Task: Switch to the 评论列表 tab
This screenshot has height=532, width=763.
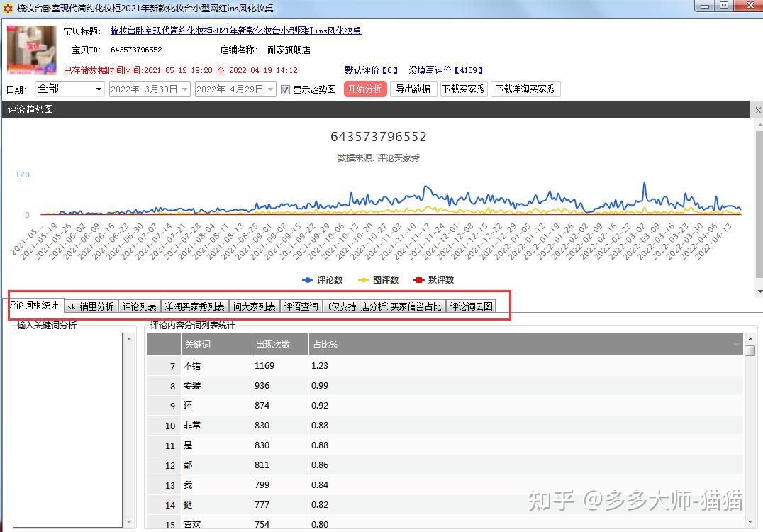Action: (x=139, y=306)
